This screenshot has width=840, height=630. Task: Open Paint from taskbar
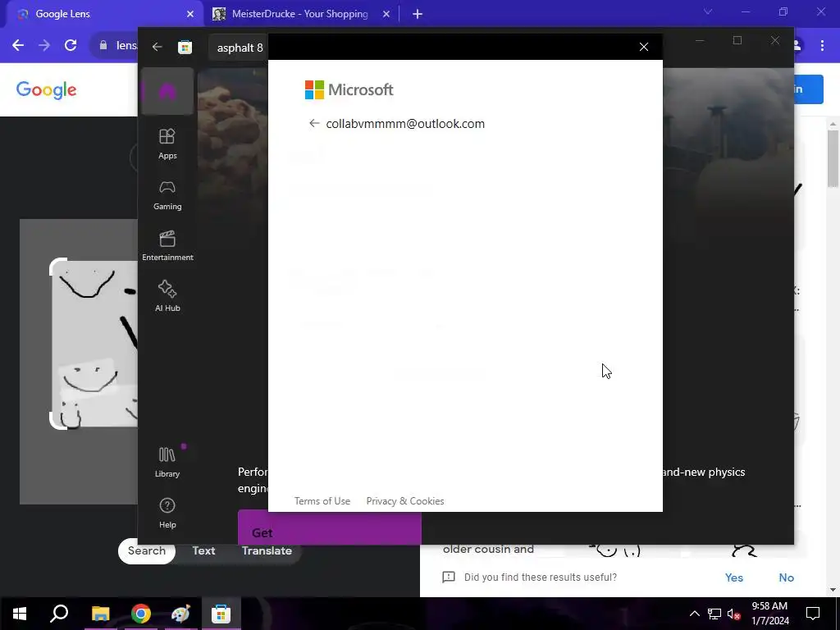(x=180, y=614)
